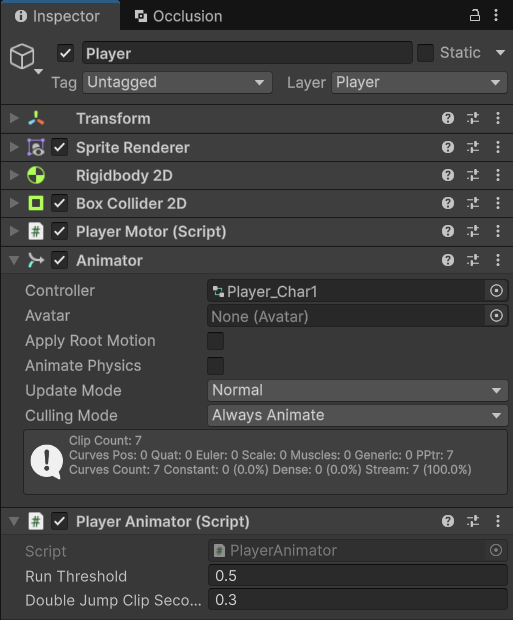Open presets for the Player Animator script
This screenshot has width=513, height=620.
point(473,521)
